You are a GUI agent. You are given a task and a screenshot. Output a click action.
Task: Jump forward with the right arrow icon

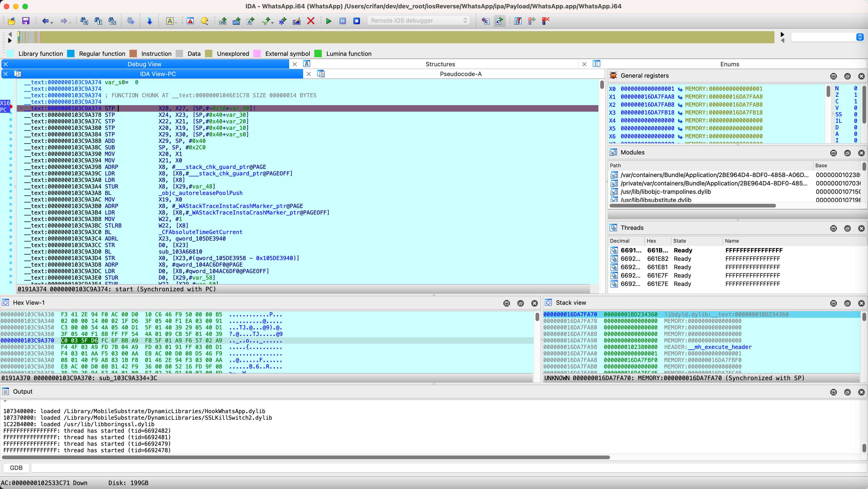pyautogui.click(x=63, y=21)
